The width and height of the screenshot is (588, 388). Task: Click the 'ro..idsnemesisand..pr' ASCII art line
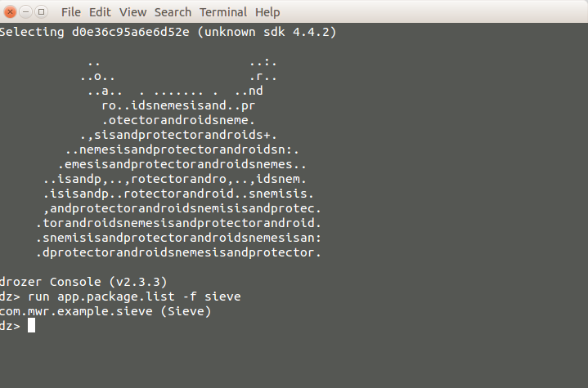[x=178, y=105]
